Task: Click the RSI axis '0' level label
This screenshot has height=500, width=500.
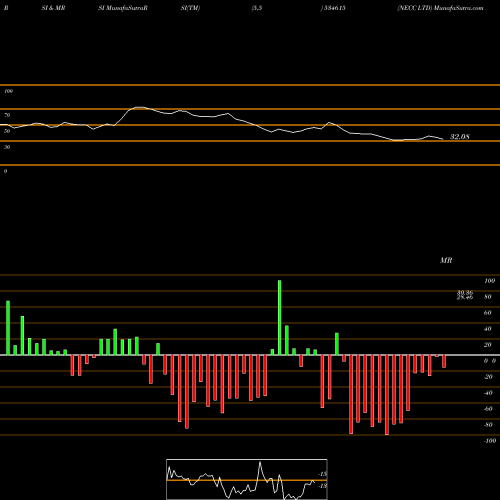Action: point(5,171)
